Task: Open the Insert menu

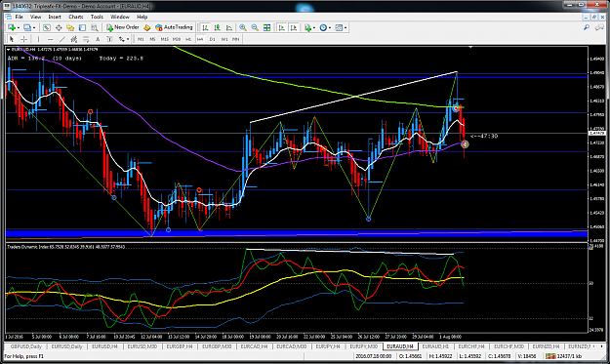Action: (55, 17)
